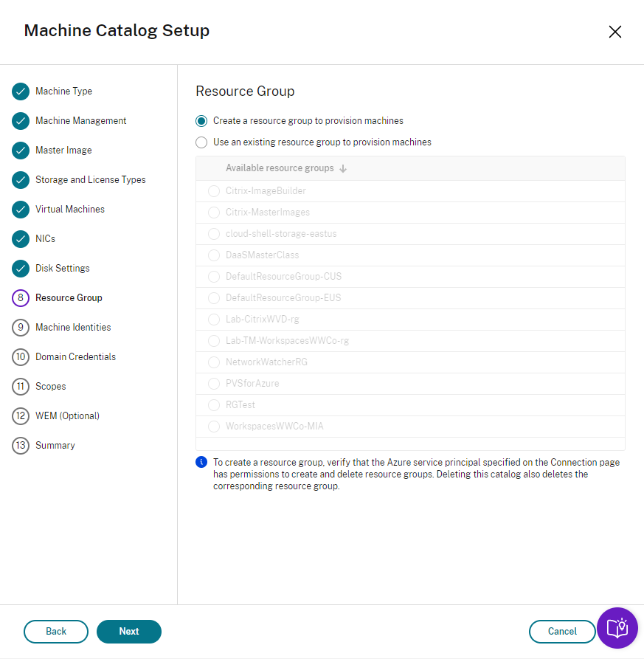Click the step 13 Summary number icon
This screenshot has width=644, height=659.
click(x=21, y=446)
